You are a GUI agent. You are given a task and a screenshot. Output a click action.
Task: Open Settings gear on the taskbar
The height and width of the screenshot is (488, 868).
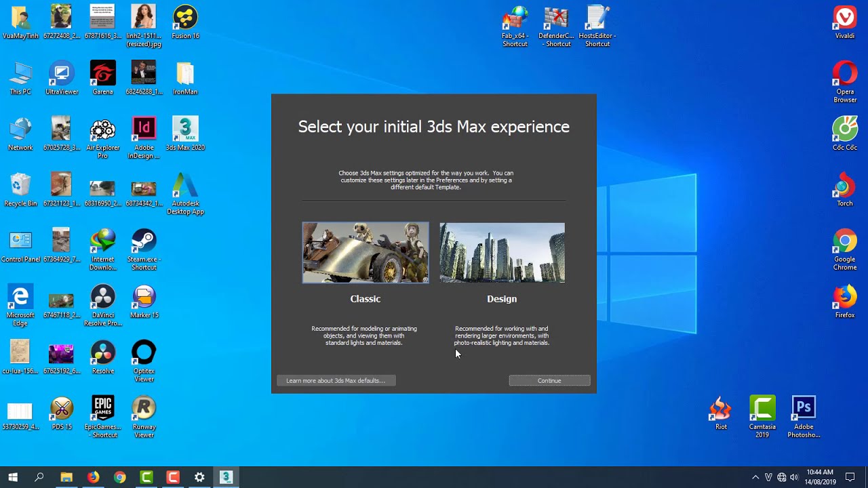click(x=199, y=477)
